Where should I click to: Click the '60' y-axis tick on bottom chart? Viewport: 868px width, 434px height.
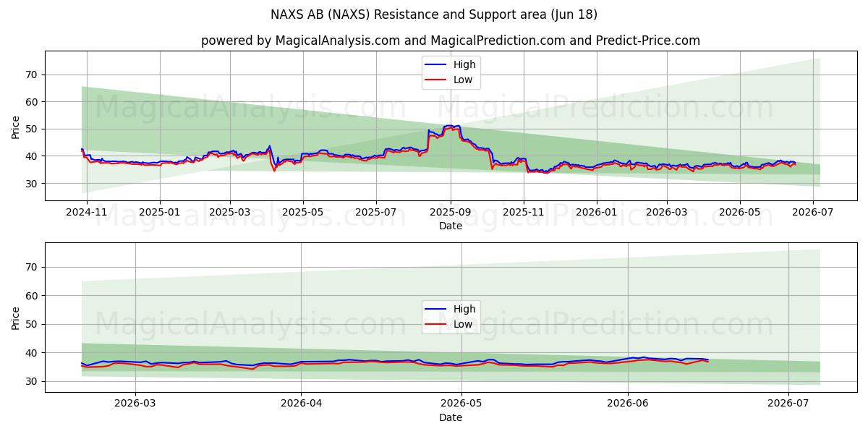pyautogui.click(x=33, y=296)
